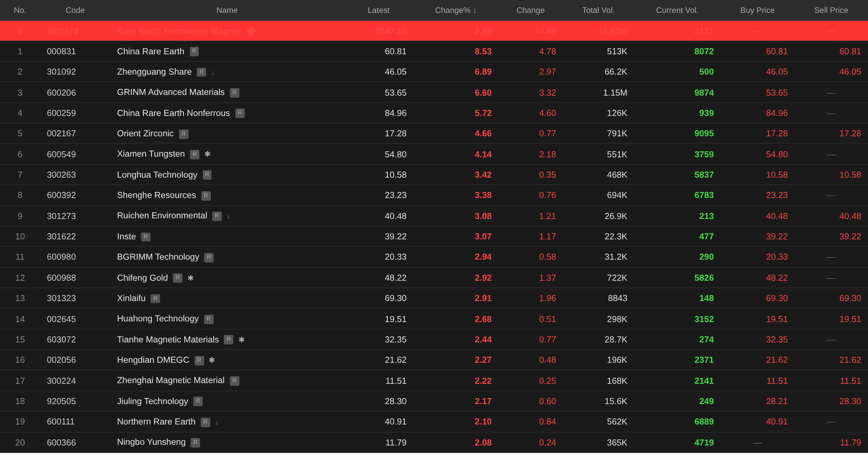Screen dimensions: 868x457
Task: Select the Ningbo Yunsheng stock name
Action: [x=151, y=442]
